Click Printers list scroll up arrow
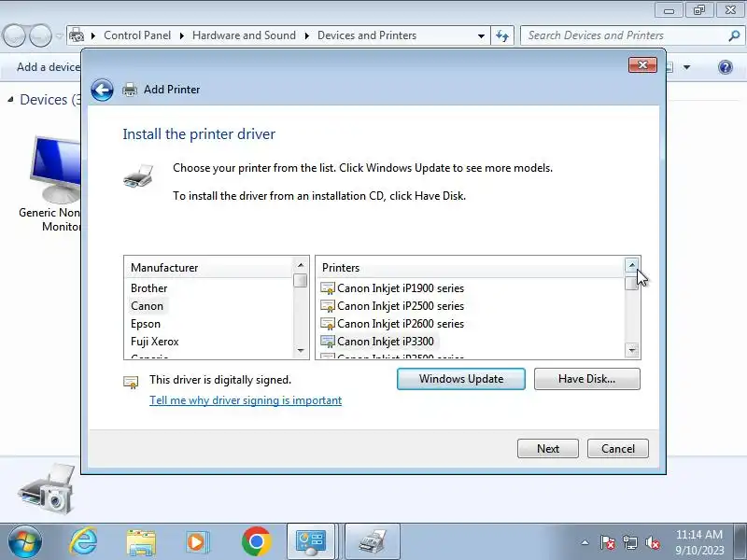 click(632, 265)
